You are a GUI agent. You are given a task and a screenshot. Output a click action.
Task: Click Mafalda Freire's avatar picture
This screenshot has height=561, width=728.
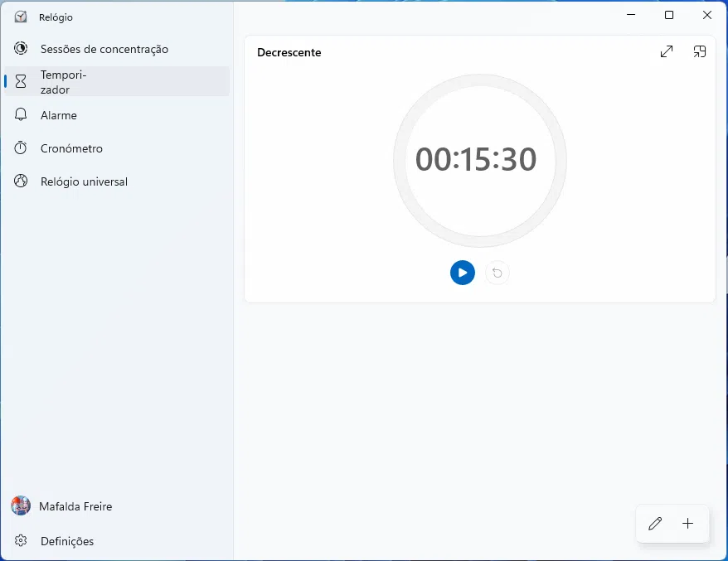pyautogui.click(x=21, y=505)
